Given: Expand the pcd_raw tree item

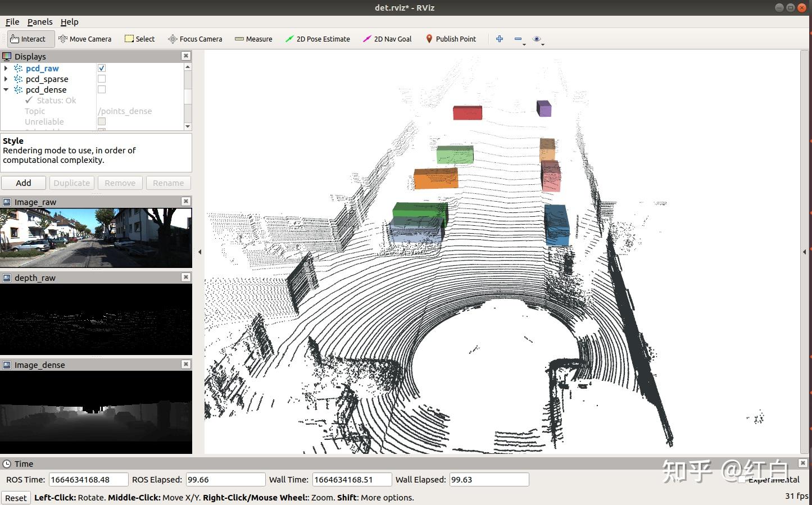Looking at the screenshot, I should coord(6,68).
